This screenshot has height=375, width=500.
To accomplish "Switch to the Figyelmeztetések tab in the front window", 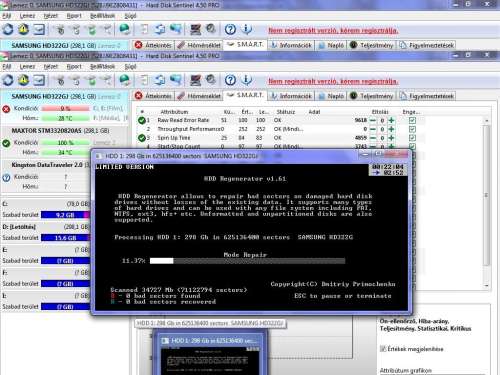I will [427, 96].
